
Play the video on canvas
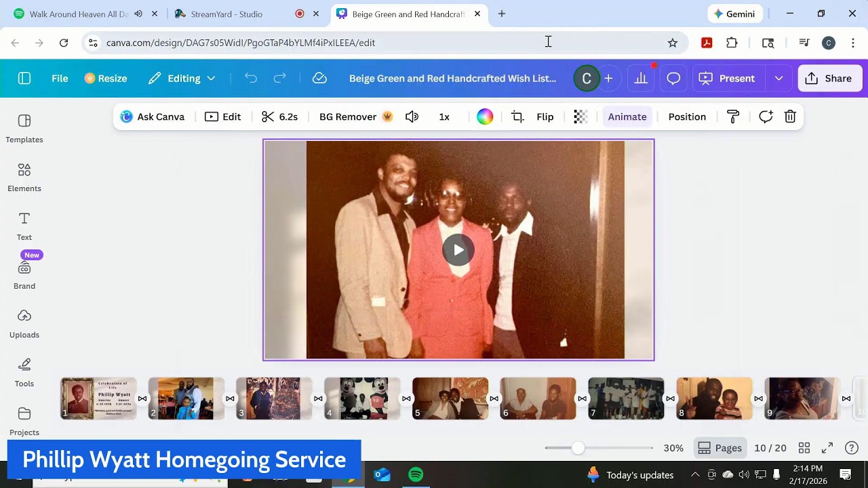(458, 250)
